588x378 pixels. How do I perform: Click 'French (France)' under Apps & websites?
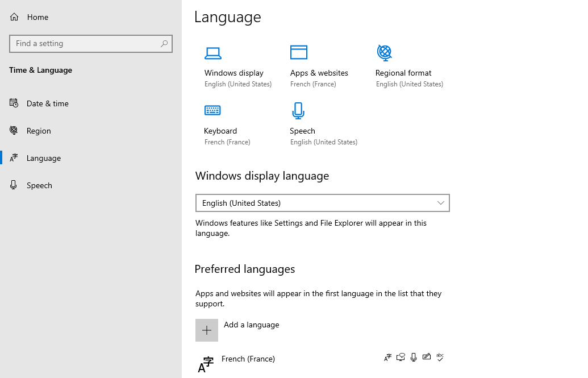313,84
